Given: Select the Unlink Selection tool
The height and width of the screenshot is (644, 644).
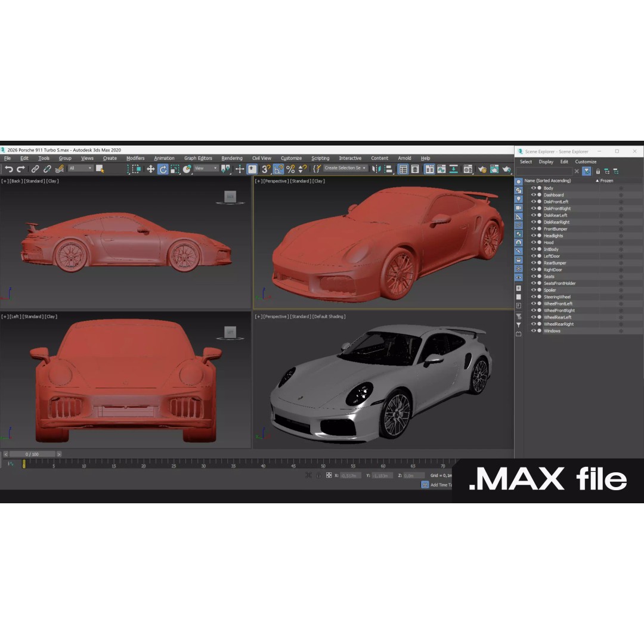Looking at the screenshot, I should click(x=47, y=169).
